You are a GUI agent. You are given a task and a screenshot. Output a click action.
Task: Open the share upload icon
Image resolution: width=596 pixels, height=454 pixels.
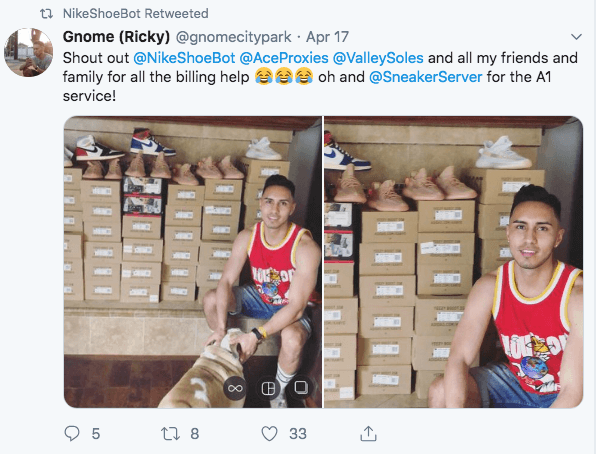point(368,433)
